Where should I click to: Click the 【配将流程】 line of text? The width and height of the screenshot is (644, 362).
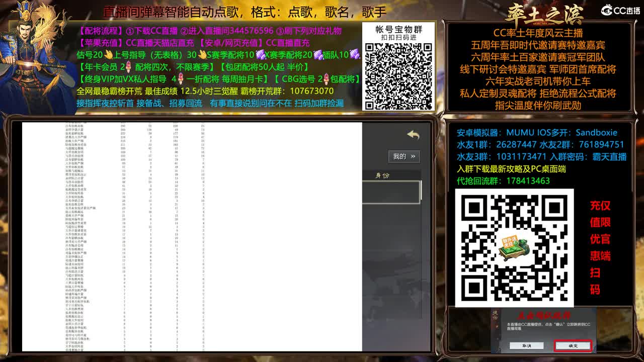(x=209, y=31)
